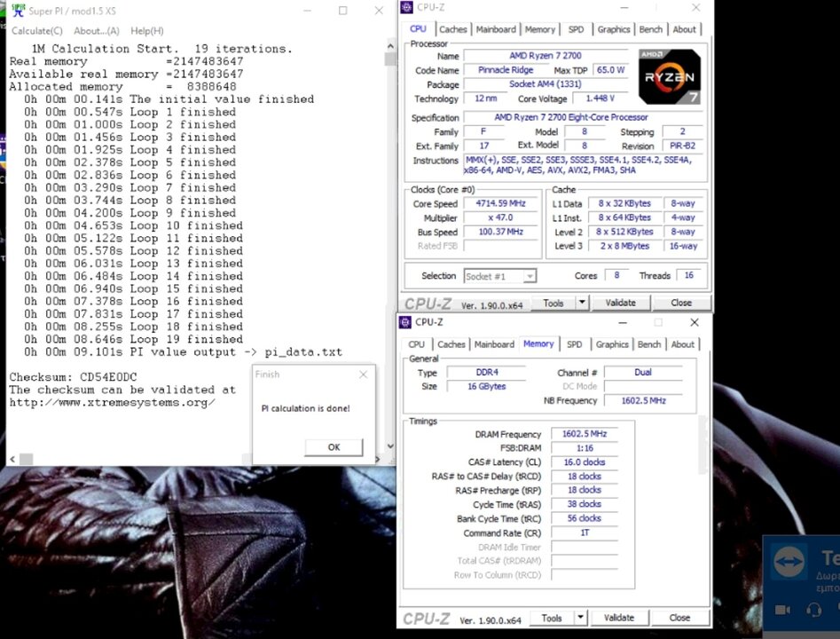Expand Tools dropdown arrow in top CPU-Z

click(x=582, y=303)
